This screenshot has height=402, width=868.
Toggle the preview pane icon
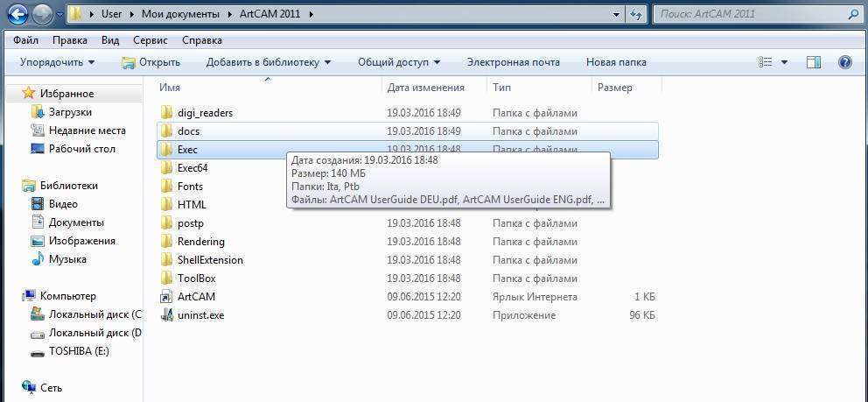813,62
